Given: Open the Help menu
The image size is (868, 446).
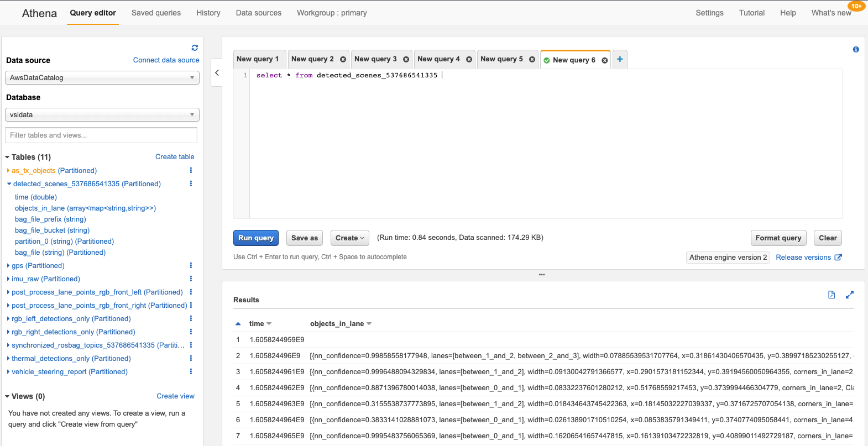Looking at the screenshot, I should (788, 13).
